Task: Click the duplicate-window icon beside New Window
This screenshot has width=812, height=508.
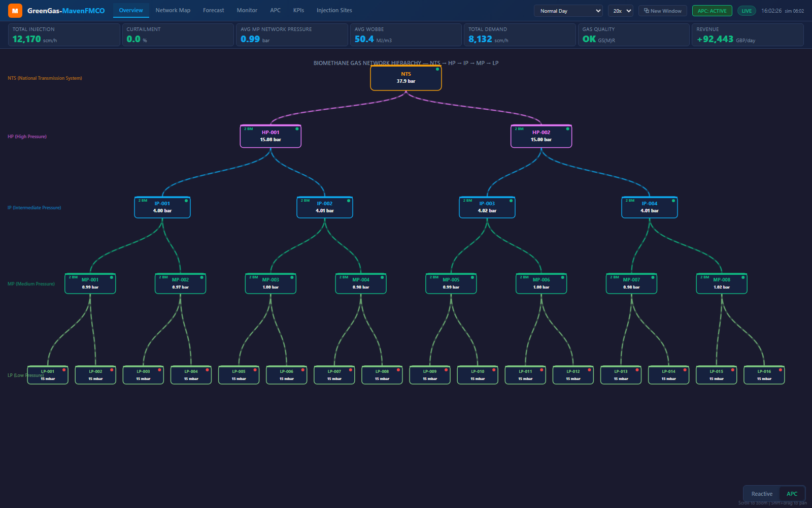Action: [646, 10]
